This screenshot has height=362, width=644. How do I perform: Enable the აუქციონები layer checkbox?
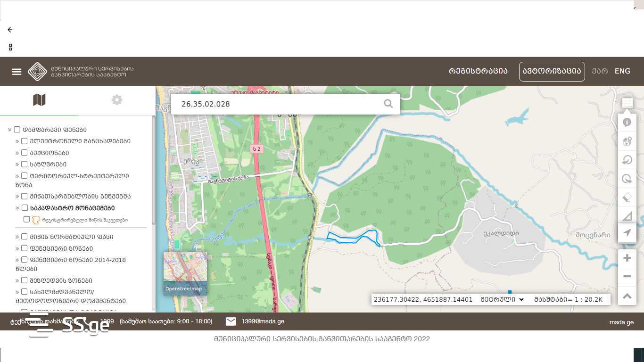pos(25,153)
